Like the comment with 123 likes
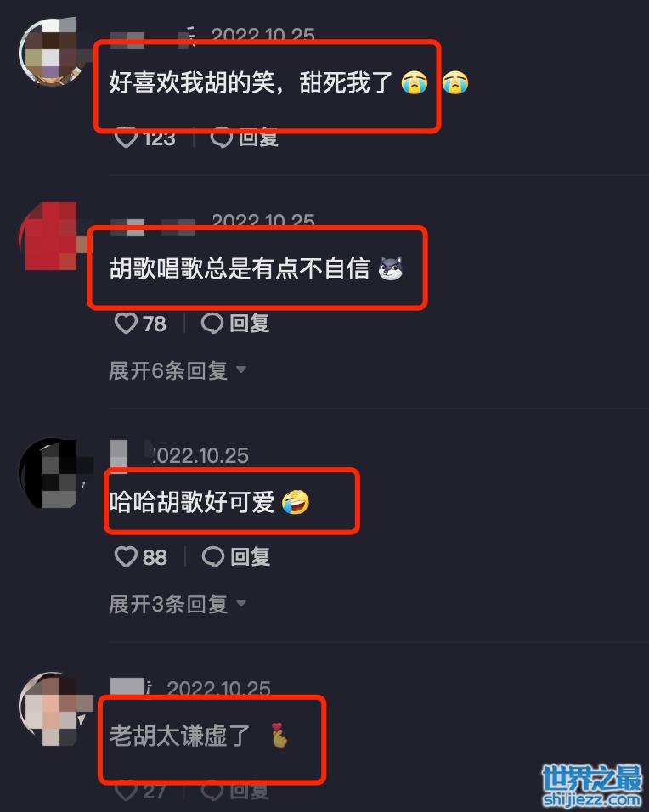The image size is (649, 812). [x=126, y=138]
